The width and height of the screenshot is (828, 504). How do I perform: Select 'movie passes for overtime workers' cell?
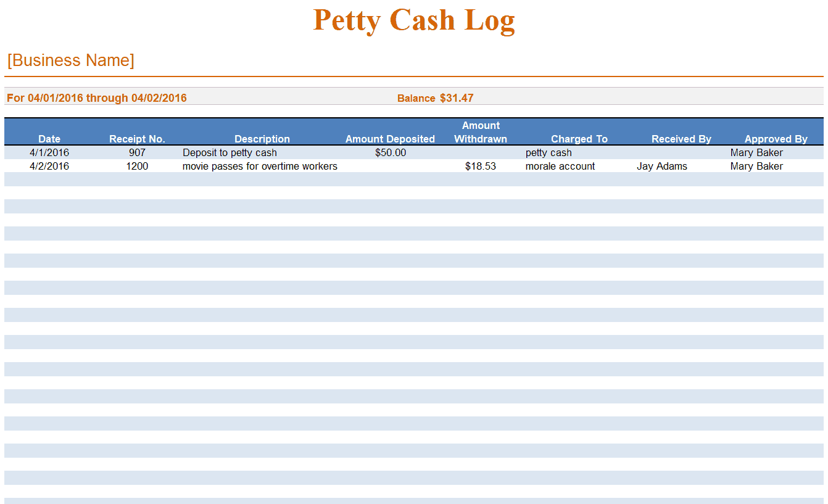tap(260, 166)
